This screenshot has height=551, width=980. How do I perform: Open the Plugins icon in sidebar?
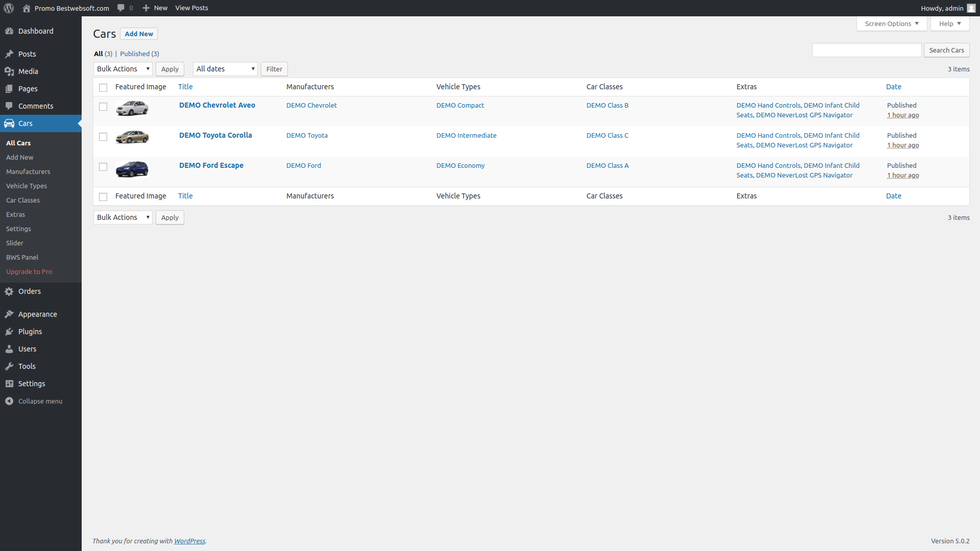tap(9, 332)
